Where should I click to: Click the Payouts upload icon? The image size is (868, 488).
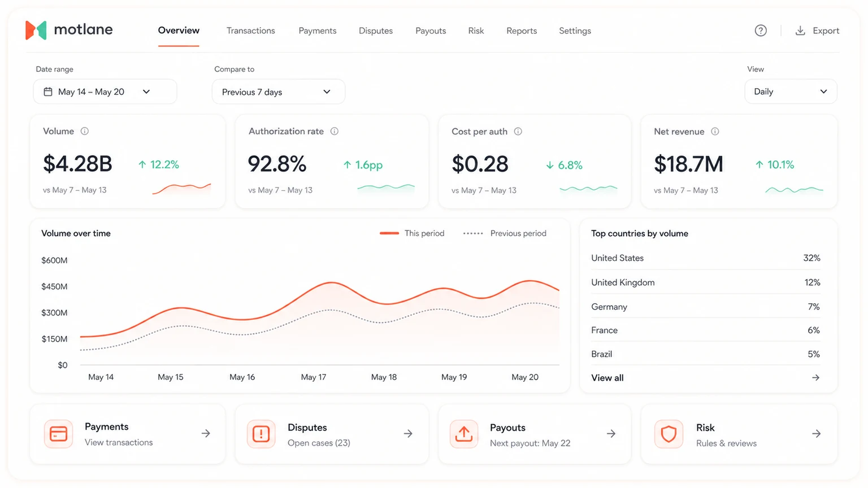pos(464,434)
